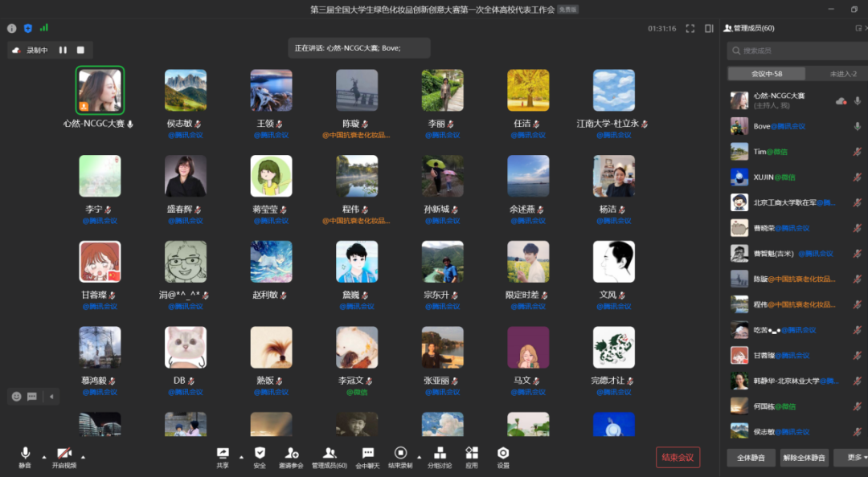Check the green network signal bars icon
868x477 pixels.
pyautogui.click(x=43, y=27)
